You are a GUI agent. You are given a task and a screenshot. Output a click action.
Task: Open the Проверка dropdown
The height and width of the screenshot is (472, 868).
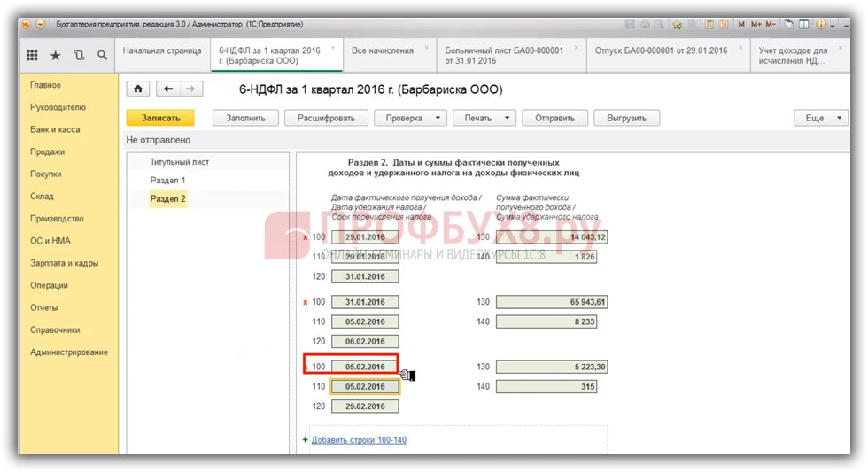coord(411,118)
